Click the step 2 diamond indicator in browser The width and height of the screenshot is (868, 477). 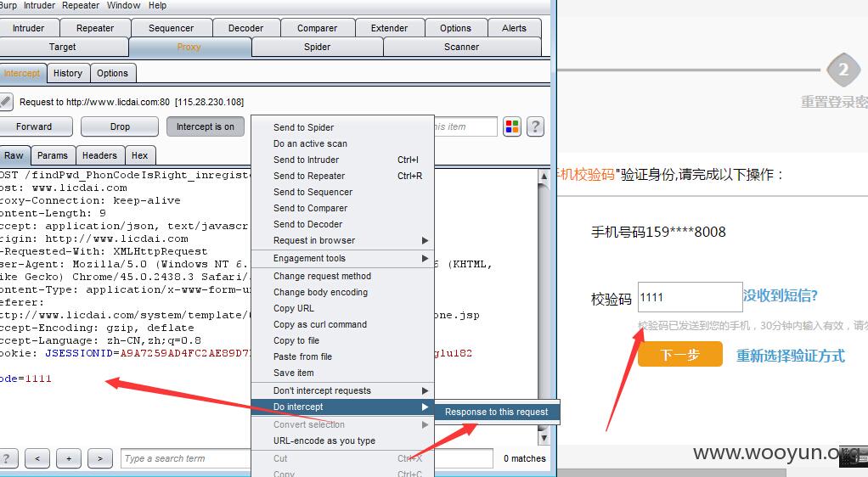point(843,70)
